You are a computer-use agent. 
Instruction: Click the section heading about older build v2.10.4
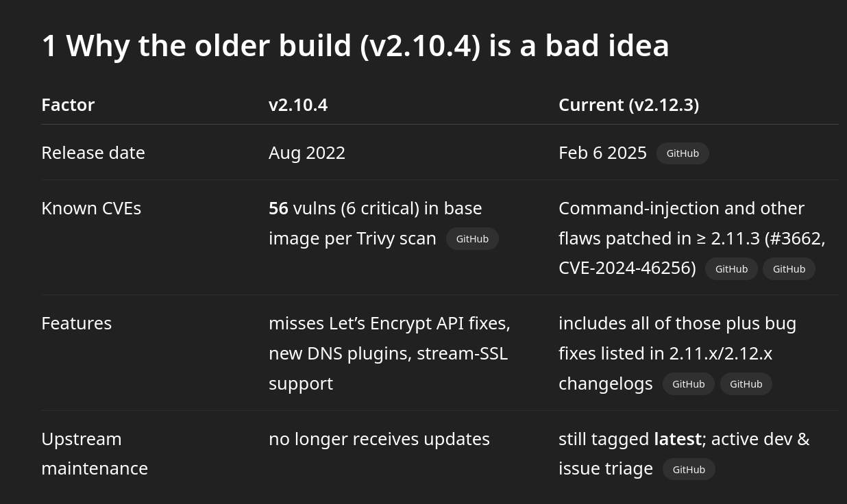pos(355,46)
